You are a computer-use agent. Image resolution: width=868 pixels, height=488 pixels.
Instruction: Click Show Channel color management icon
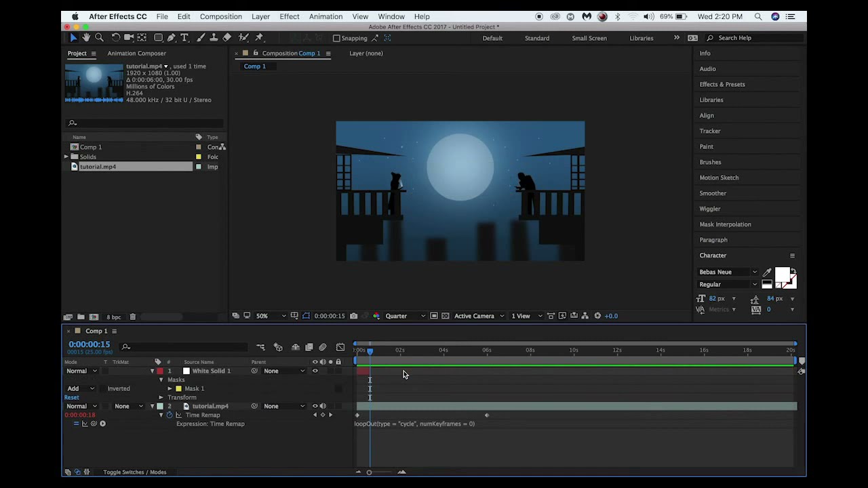(376, 316)
